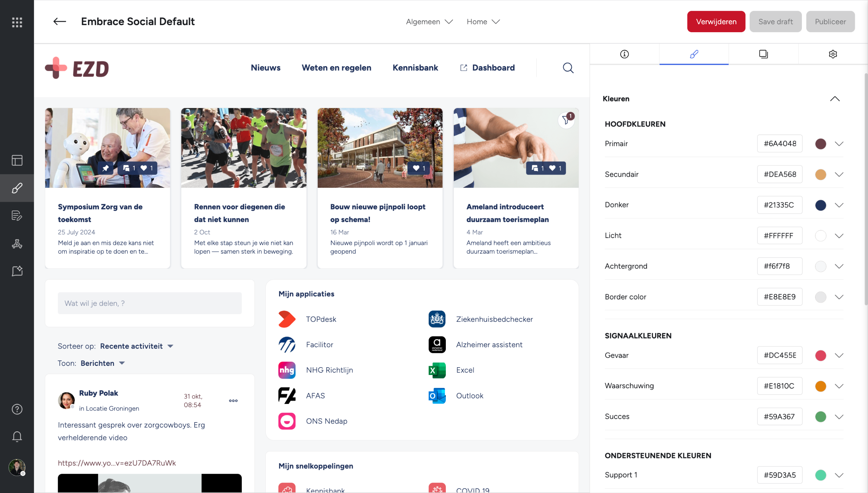Open the app grid menu icon
This screenshot has height=493, width=868.
(17, 22)
